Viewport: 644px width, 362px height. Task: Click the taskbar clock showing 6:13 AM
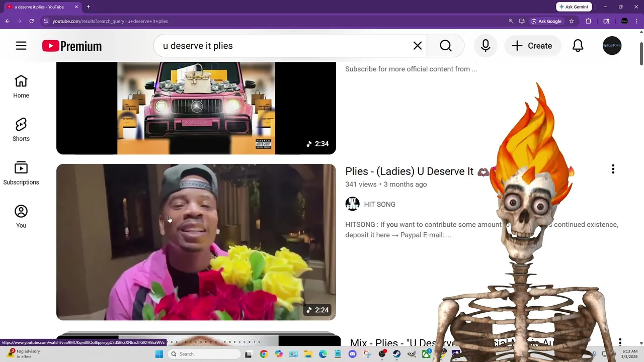[630, 354]
